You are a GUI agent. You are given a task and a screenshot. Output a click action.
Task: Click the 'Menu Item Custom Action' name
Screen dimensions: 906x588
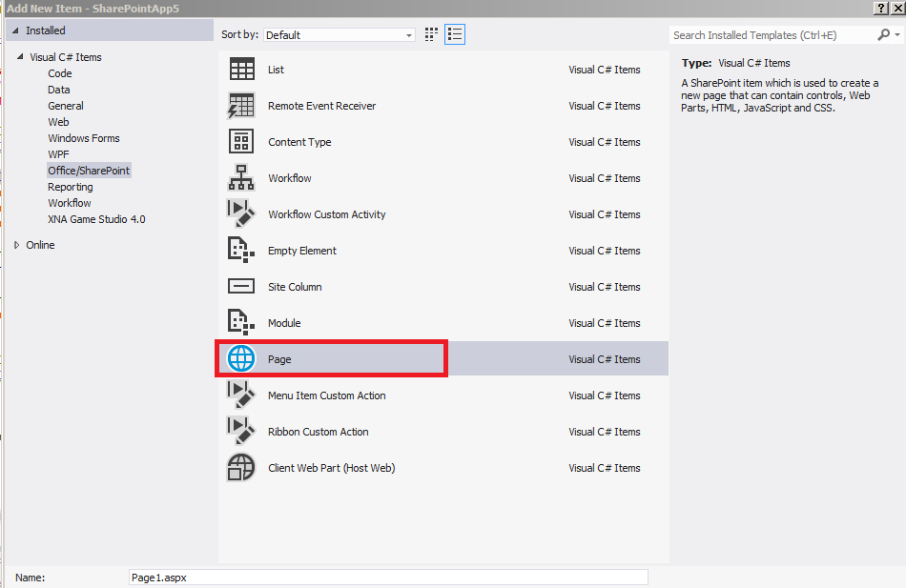click(x=326, y=395)
